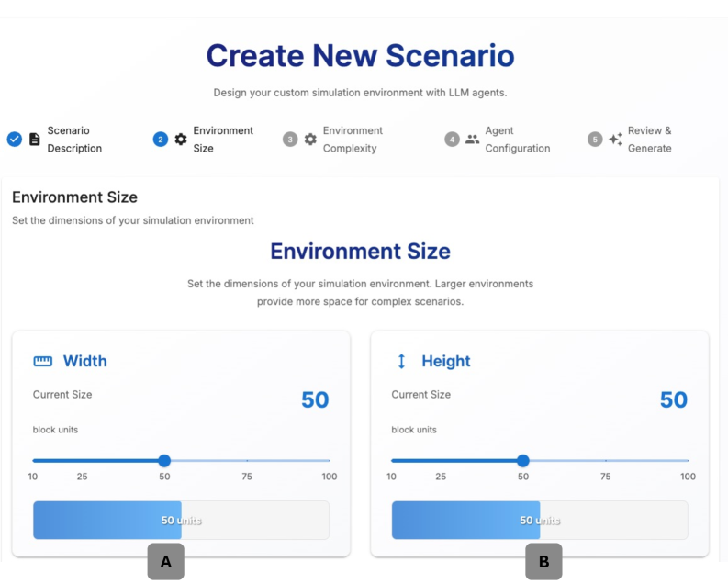Image resolution: width=728 pixels, height=584 pixels.
Task: Click the step 2 number circle
Action: (161, 140)
